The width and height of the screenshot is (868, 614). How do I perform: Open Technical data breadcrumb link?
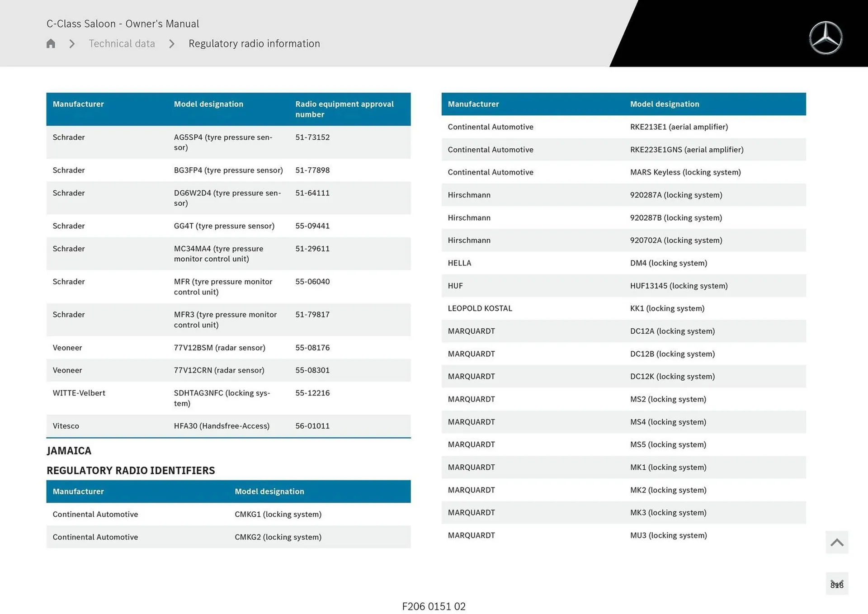(122, 44)
